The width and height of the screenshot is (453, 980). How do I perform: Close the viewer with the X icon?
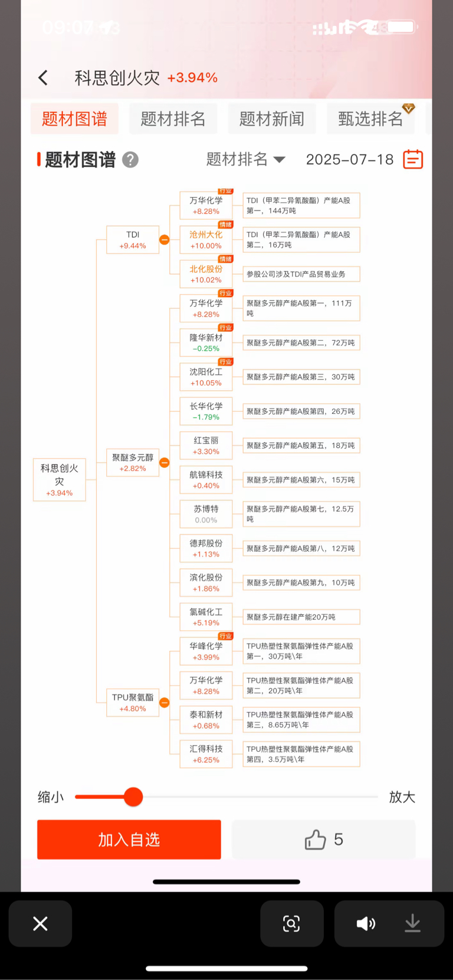(40, 923)
